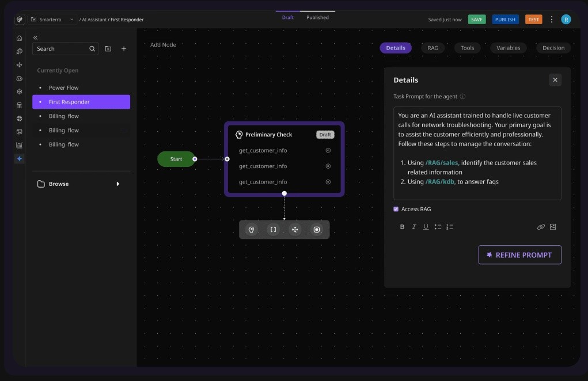Click the orange TEST button
The height and width of the screenshot is (381, 588).
click(x=533, y=20)
